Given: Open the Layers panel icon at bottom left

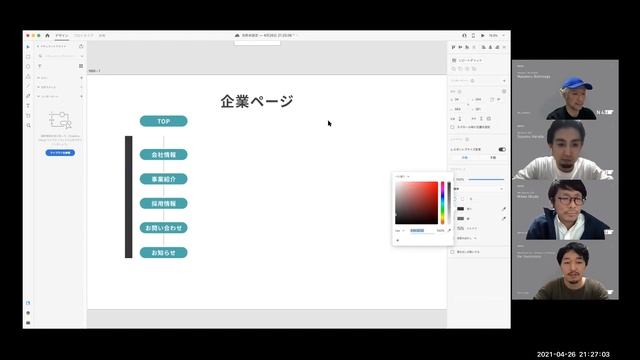Looking at the screenshot, I should click(28, 313).
